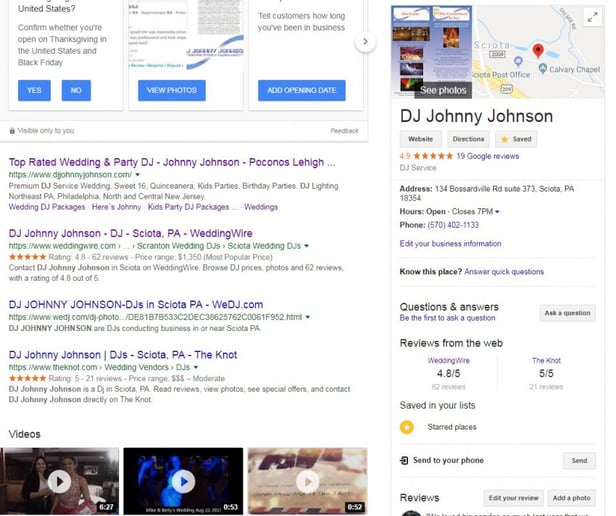616x516 pixels.
Task: Click the Directions button
Action: 468,139
